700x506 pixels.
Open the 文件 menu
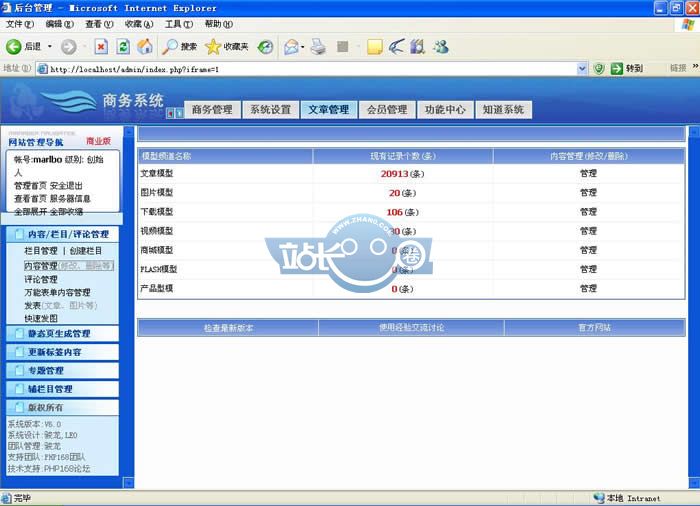tap(20, 24)
